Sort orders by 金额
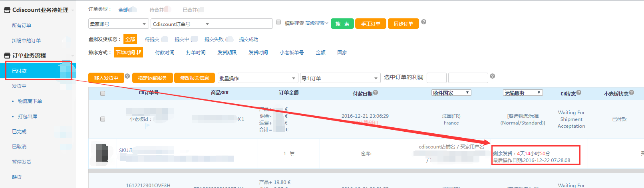The width and height of the screenshot is (644, 188). coord(320,52)
